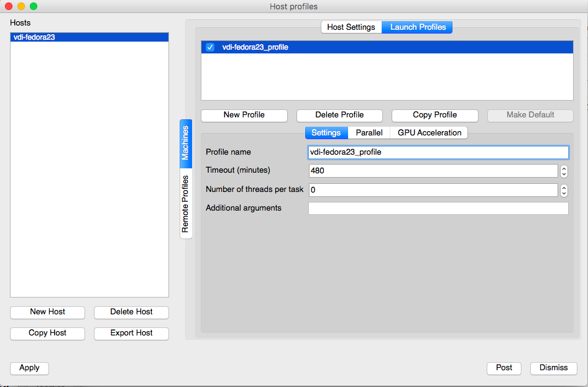Select the Machines vertical tab
This screenshot has width=588, height=387.
(x=185, y=143)
